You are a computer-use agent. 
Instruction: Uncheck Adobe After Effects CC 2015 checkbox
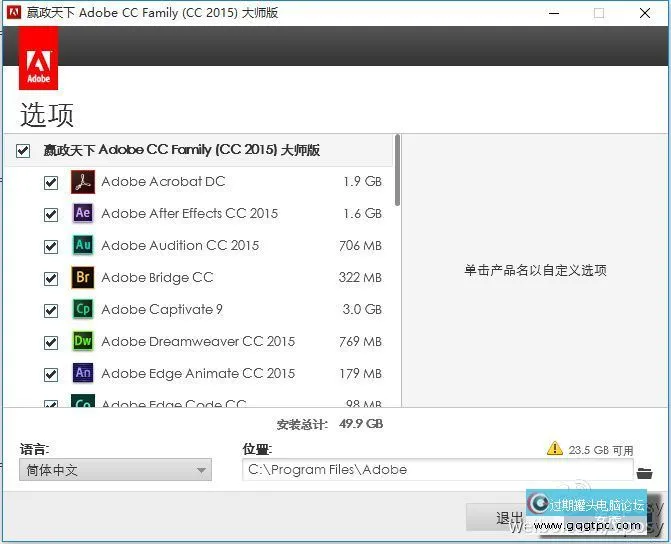coord(51,214)
